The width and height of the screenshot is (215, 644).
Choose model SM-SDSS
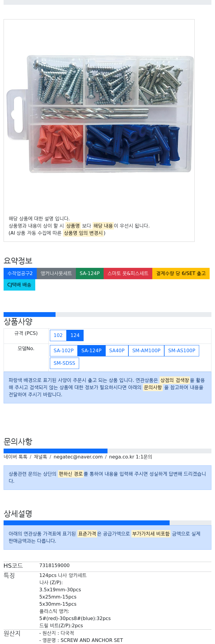coord(64,363)
